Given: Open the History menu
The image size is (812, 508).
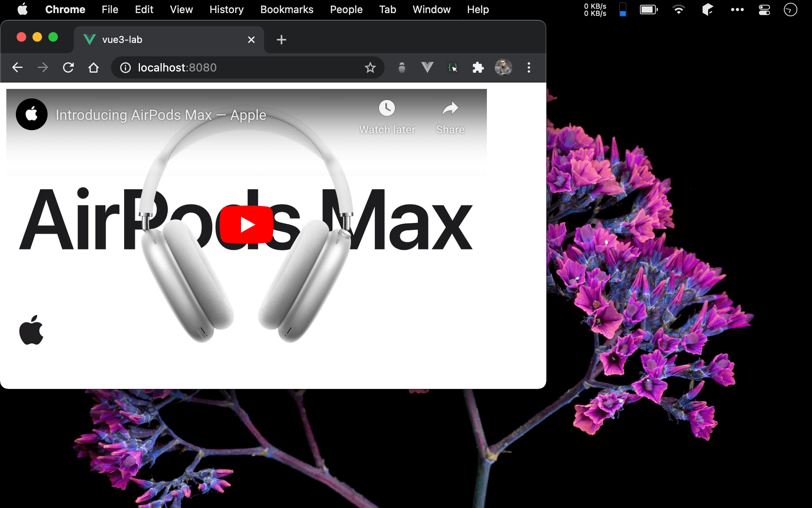Looking at the screenshot, I should pos(226,10).
